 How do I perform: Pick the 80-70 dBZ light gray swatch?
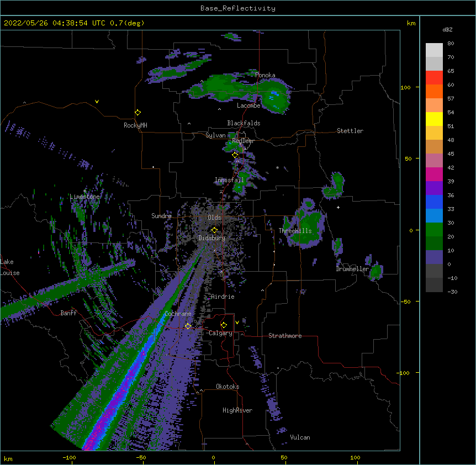[434, 50]
